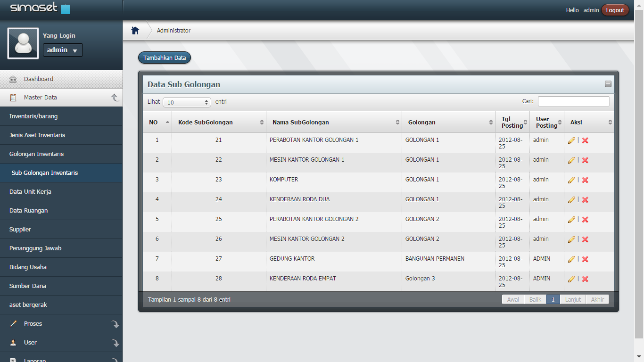Open Supplier menu item
The width and height of the screenshot is (644, 362).
61,230
